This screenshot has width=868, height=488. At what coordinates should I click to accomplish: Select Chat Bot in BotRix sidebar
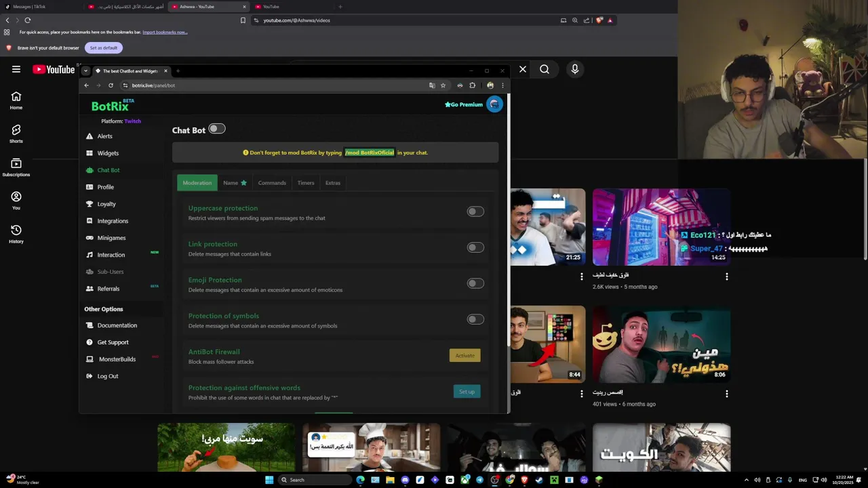click(x=102, y=170)
